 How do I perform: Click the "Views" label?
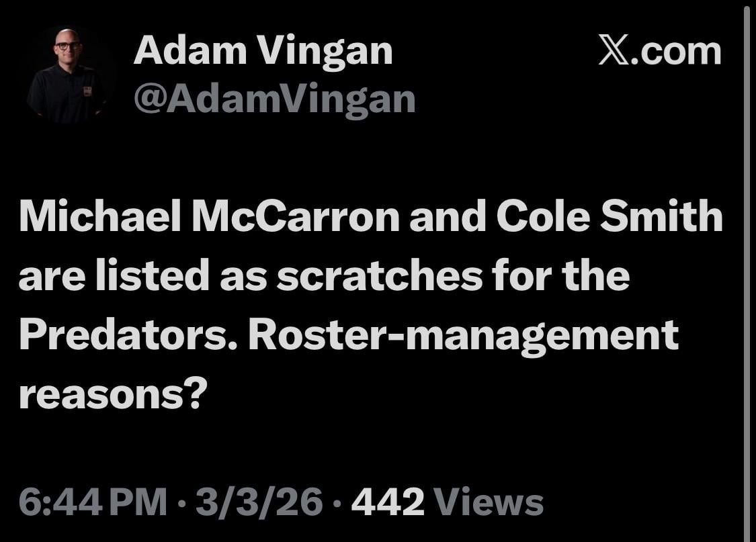[x=489, y=502]
